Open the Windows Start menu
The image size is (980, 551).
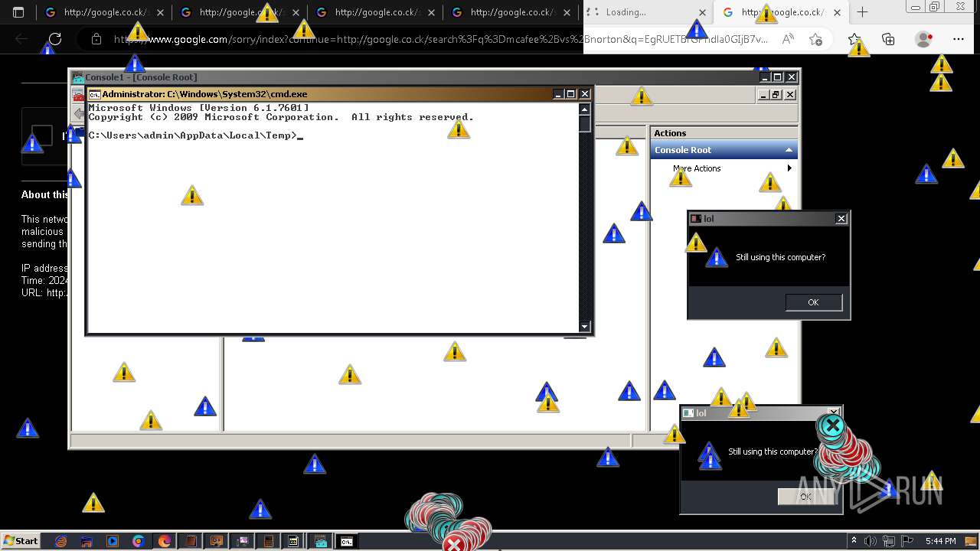click(21, 541)
